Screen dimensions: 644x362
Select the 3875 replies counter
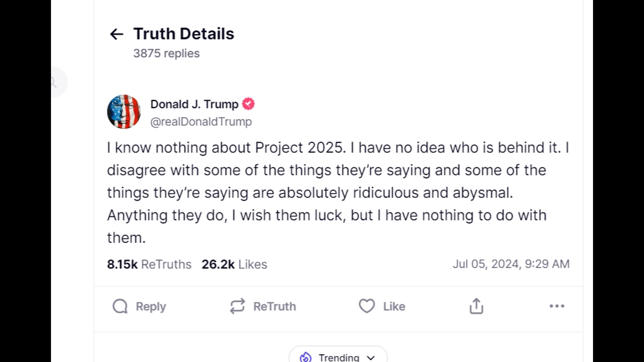[x=167, y=53]
